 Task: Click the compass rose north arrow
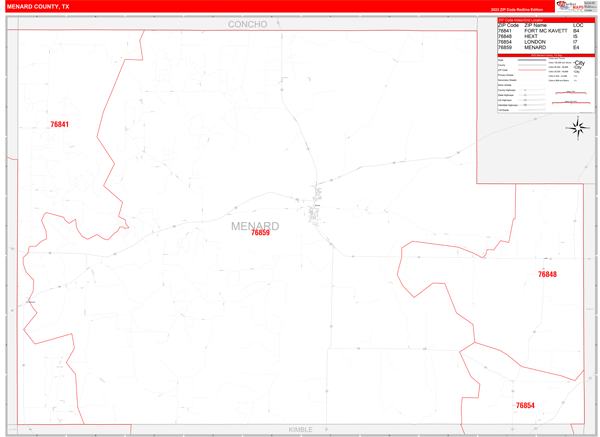pos(578,126)
